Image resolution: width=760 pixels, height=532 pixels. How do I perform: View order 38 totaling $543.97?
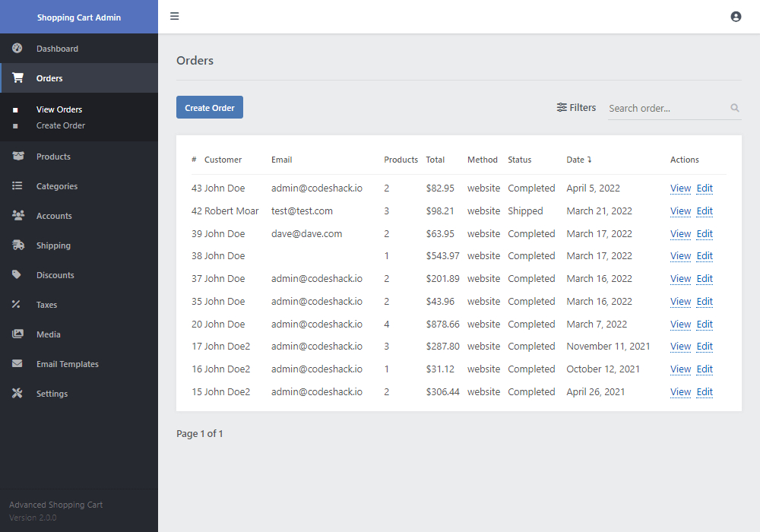coord(680,255)
